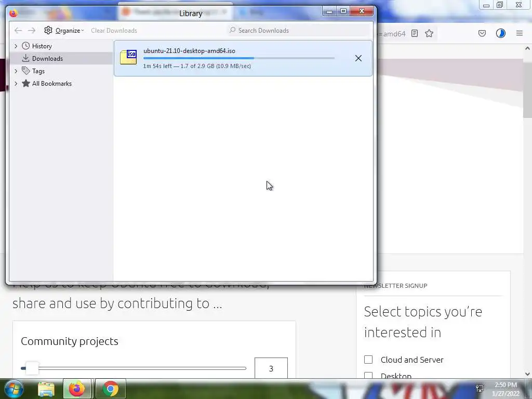Expand the History tree node
This screenshot has height=399, width=532.
(x=16, y=46)
